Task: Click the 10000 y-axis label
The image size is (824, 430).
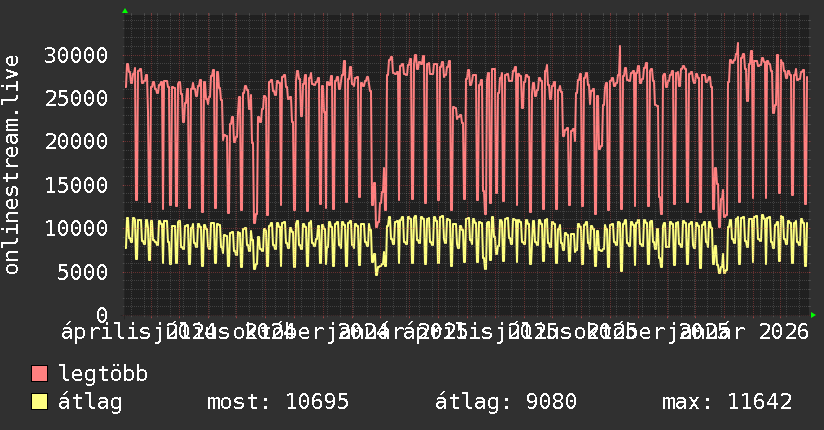Action: click(x=76, y=228)
